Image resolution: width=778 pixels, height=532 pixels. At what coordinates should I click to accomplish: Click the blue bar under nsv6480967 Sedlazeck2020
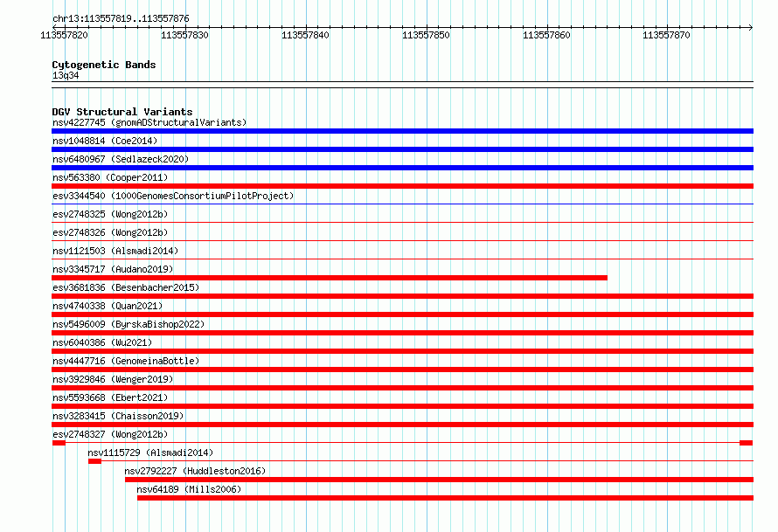[402, 168]
